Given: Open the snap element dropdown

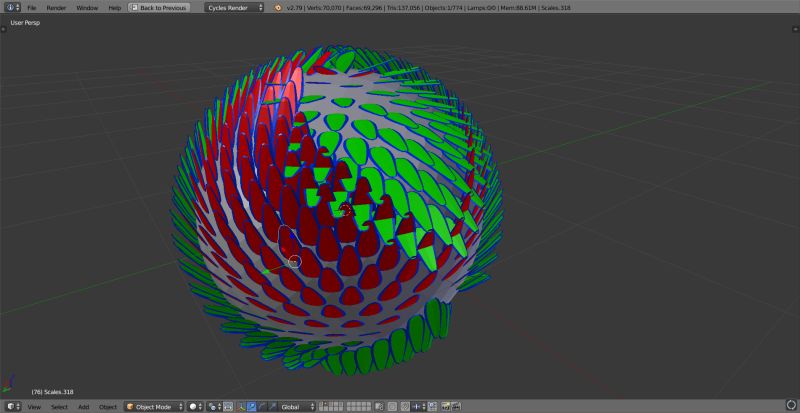Looking at the screenshot, I should pyautogui.click(x=419, y=406).
